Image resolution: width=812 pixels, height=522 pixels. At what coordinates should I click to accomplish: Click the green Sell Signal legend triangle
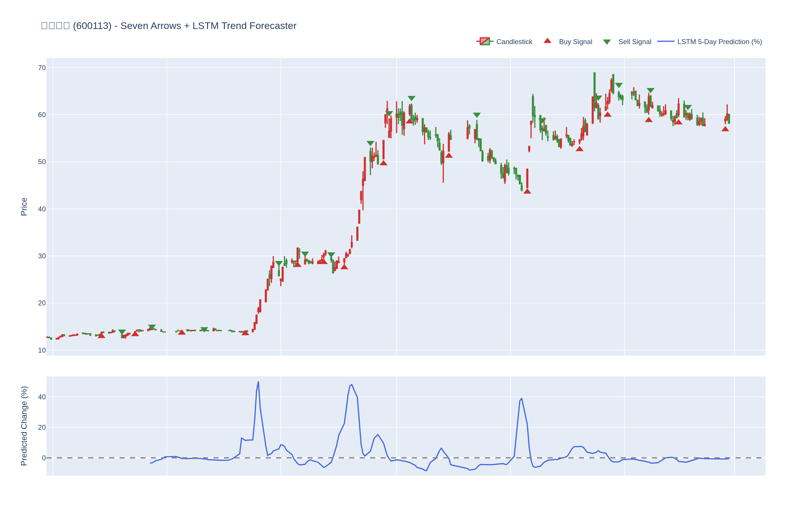607,42
